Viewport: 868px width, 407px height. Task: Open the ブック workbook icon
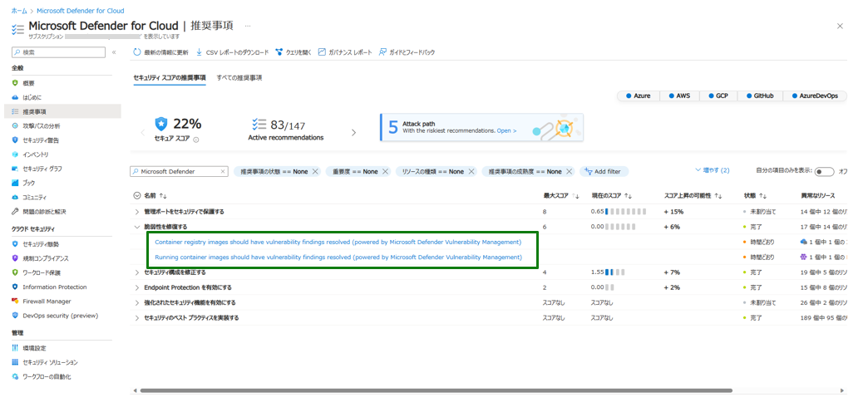16,183
